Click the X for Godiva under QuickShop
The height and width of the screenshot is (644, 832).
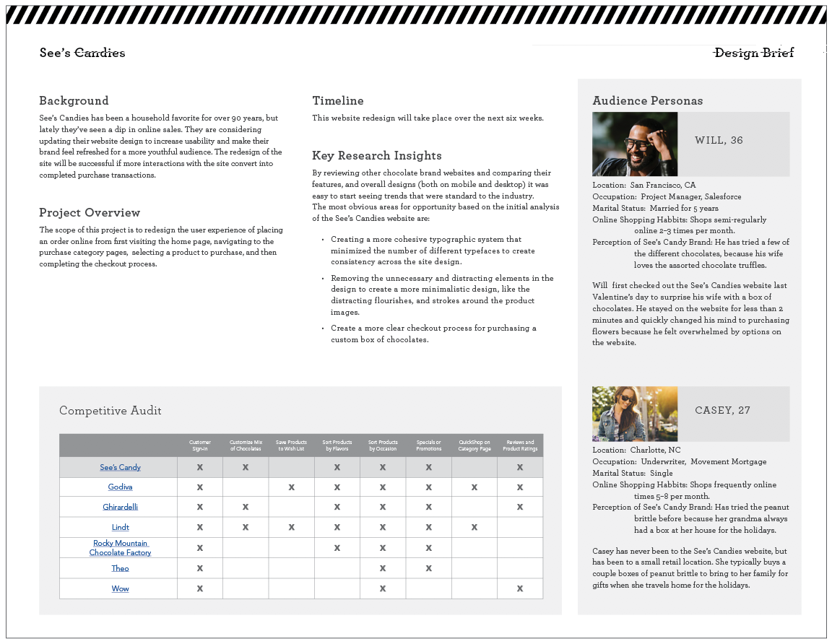click(474, 487)
